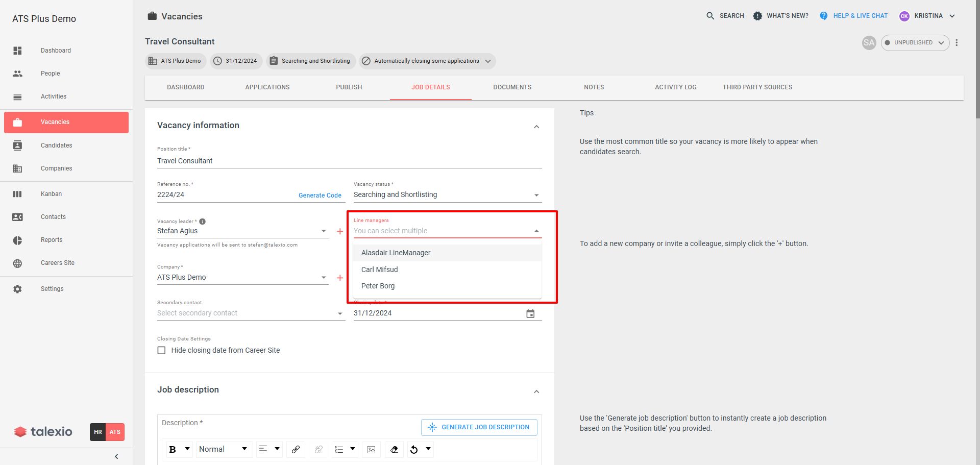This screenshot has height=465, width=980.
Task: Open Careers Site in the sidebar
Action: [66, 263]
